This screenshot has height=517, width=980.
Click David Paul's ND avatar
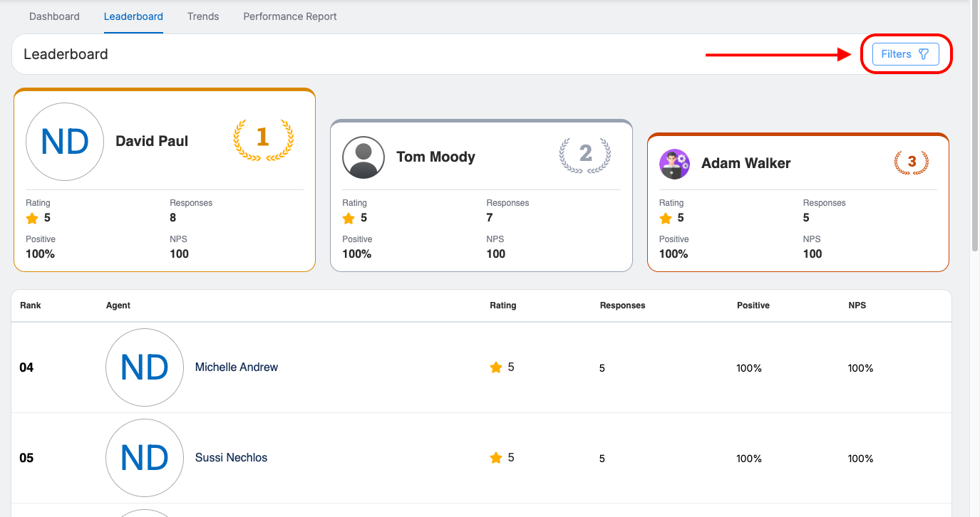pos(65,142)
